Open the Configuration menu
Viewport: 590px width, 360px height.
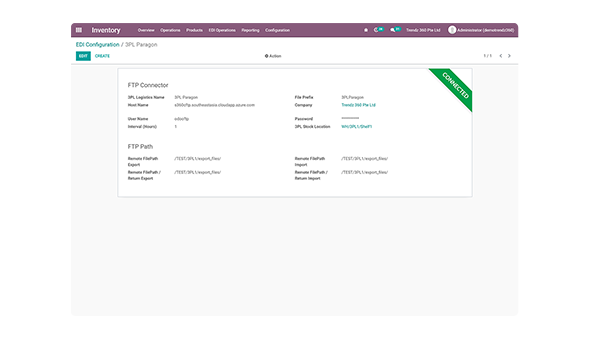point(277,30)
